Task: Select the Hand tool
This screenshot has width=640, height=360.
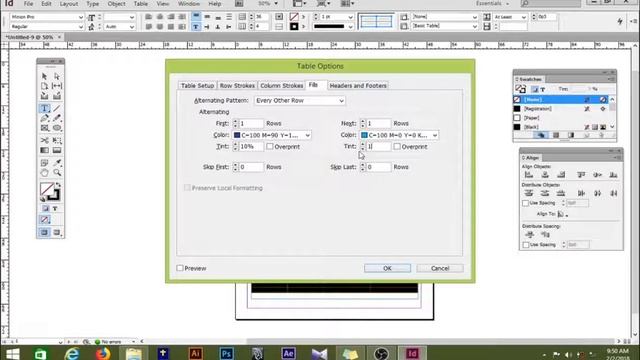Action: point(44,173)
